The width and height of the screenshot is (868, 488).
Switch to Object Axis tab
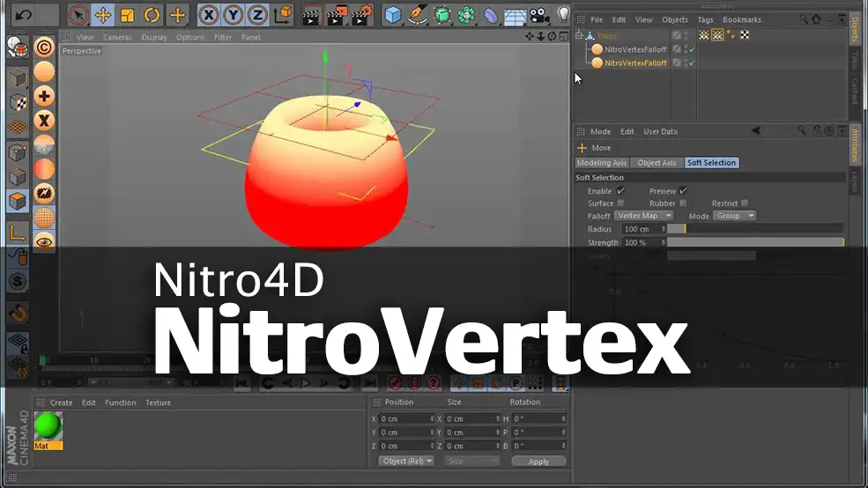click(x=657, y=163)
